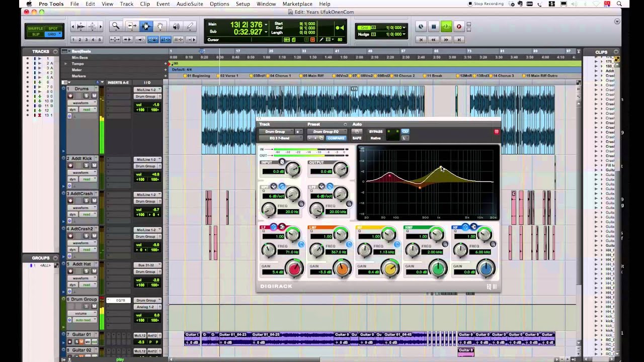Click the Spotlight search icon in menu bar

[618, 4]
